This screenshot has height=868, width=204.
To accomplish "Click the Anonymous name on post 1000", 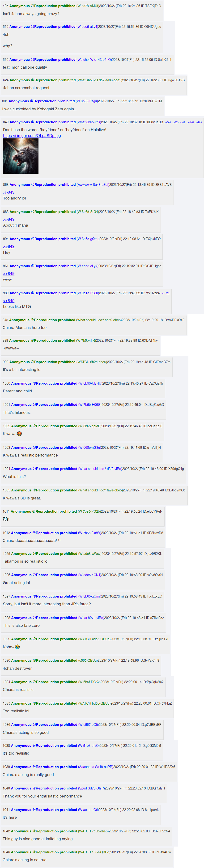I will (21, 383).
